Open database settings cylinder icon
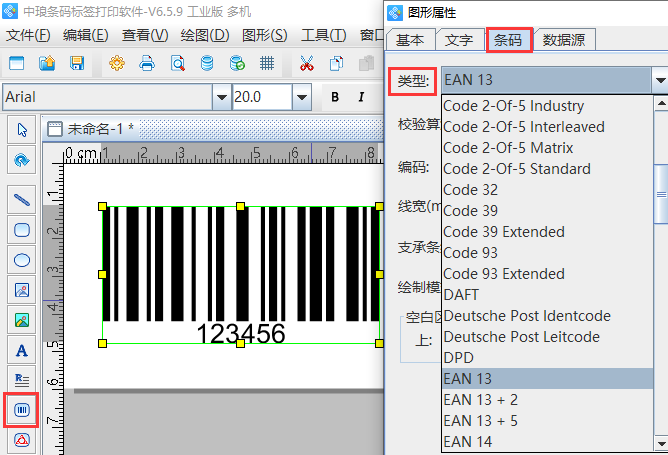 [207, 64]
